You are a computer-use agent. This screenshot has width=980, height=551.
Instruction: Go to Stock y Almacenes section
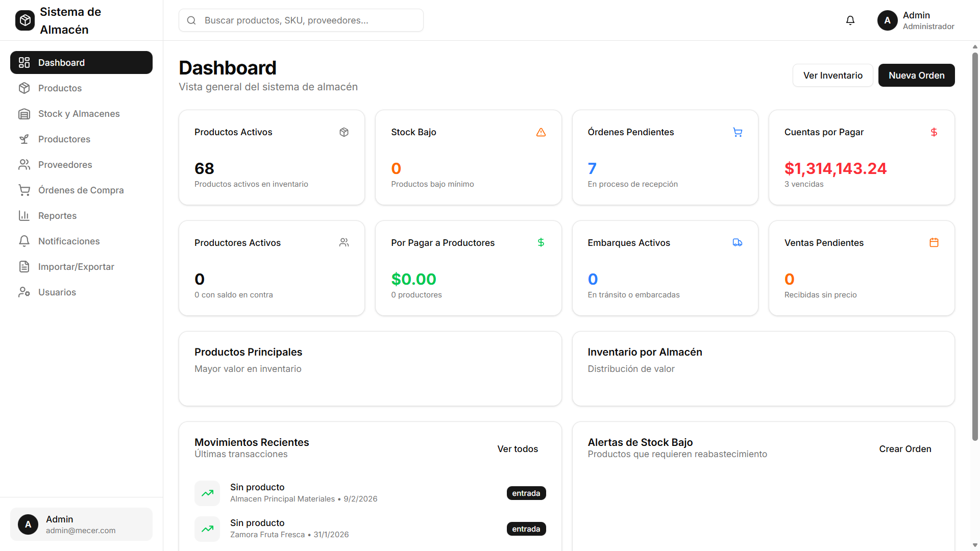[79, 114]
